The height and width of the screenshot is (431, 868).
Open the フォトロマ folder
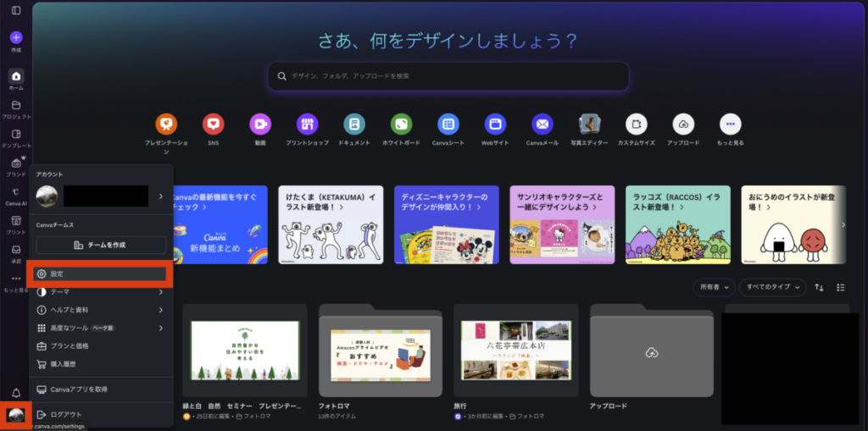[x=381, y=351]
